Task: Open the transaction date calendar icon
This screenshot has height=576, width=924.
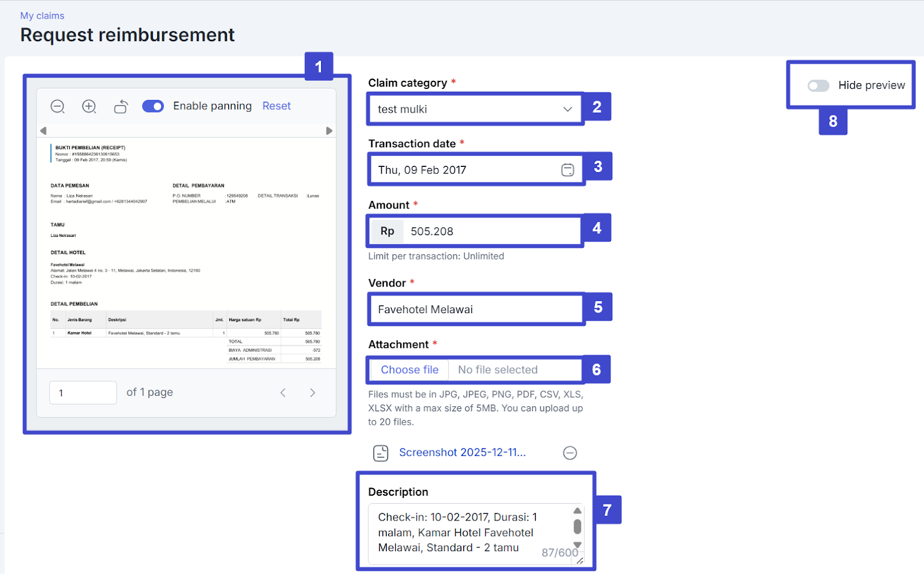Action: point(567,170)
